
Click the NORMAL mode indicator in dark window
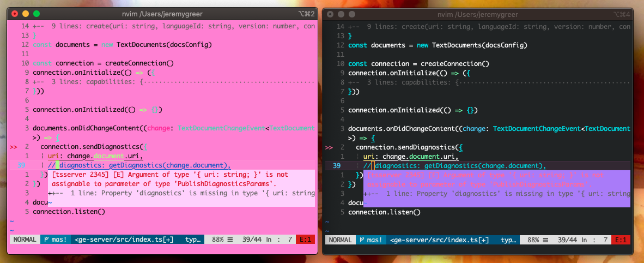click(x=341, y=240)
